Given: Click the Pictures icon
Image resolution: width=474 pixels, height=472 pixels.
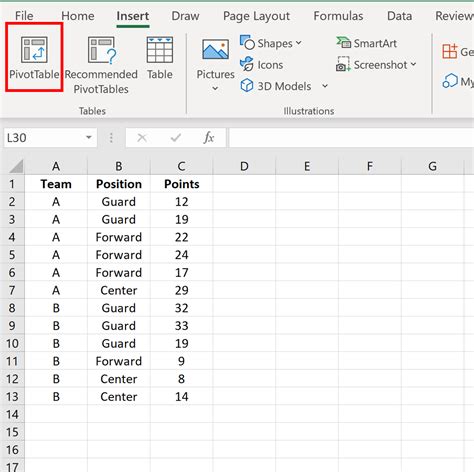Looking at the screenshot, I should coord(215,50).
